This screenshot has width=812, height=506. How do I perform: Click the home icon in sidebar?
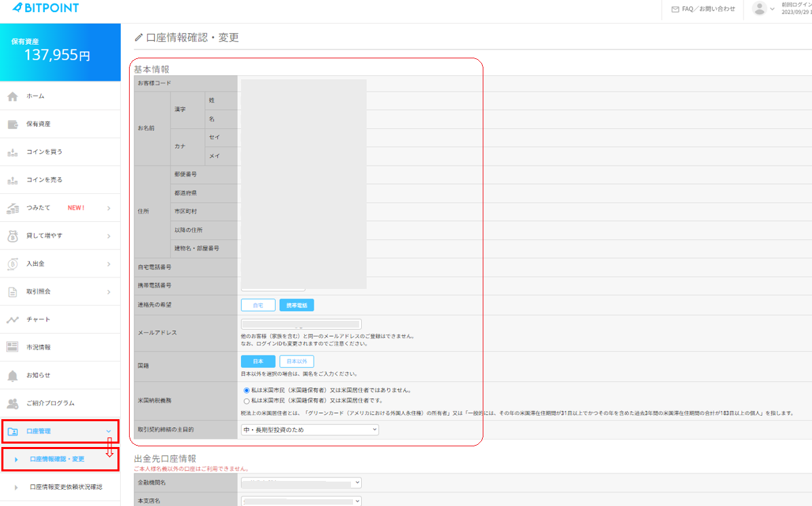point(12,96)
